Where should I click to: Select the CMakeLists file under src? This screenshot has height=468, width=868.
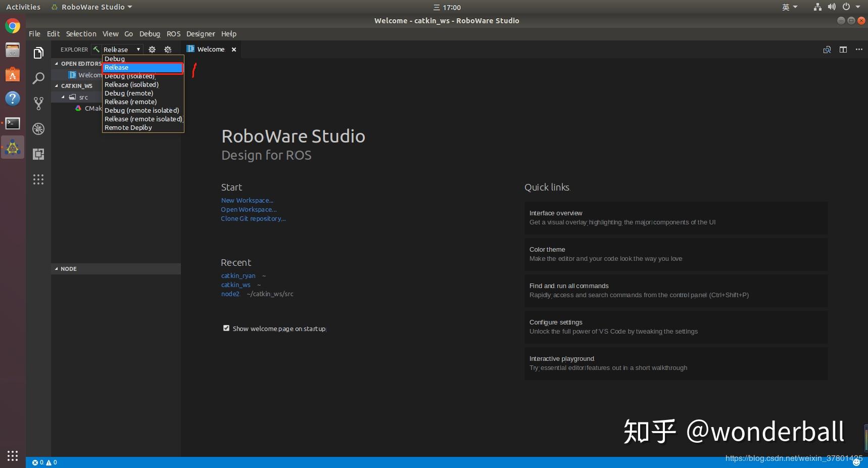(x=94, y=108)
